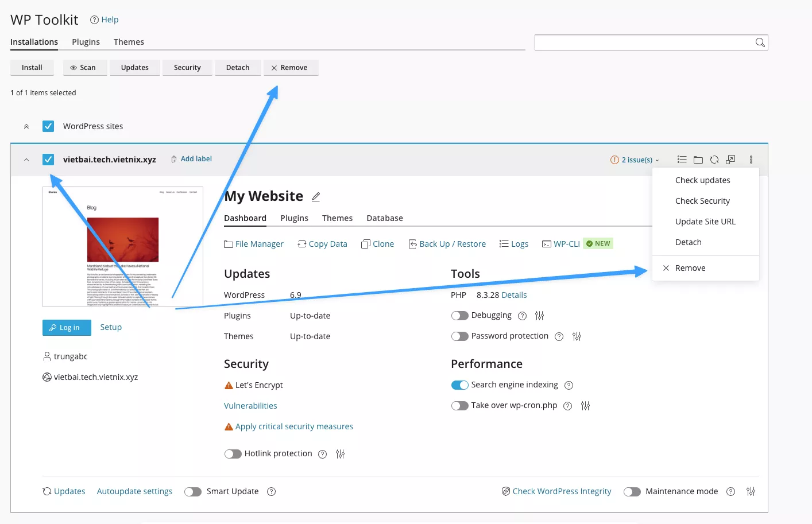Click help icon next to Search engine indexing
This screenshot has width=812, height=524.
pos(569,385)
